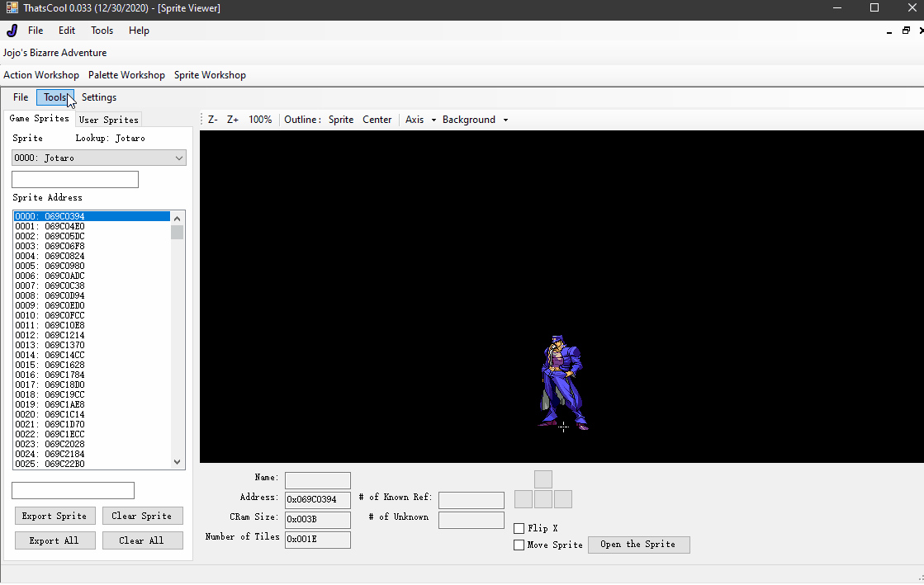Reset zoom to 100%
Screen dimensions: 924x585
click(x=260, y=120)
